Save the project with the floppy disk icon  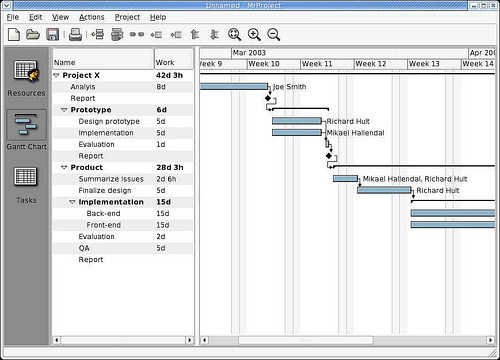coord(52,34)
